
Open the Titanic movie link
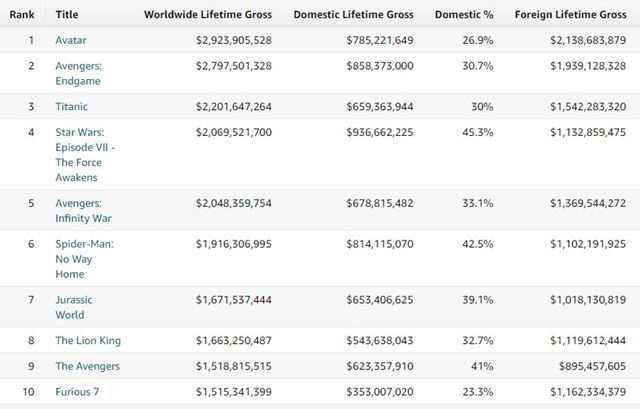[x=71, y=106]
